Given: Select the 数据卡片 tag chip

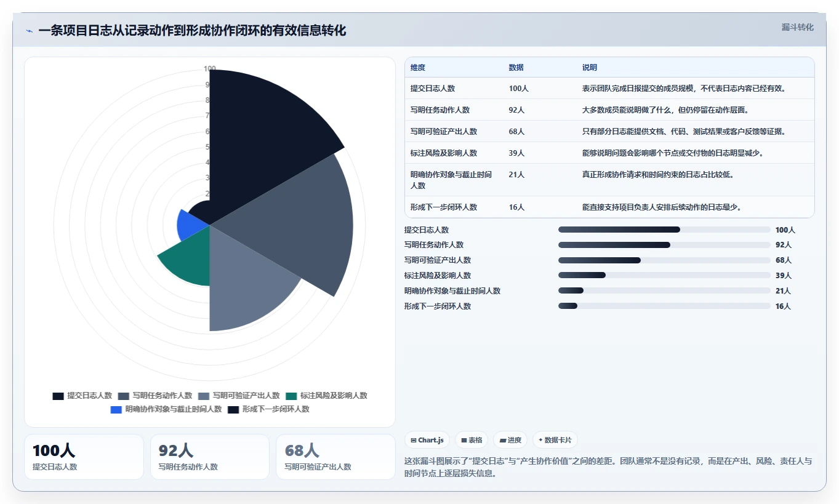Looking at the screenshot, I should coord(555,440).
